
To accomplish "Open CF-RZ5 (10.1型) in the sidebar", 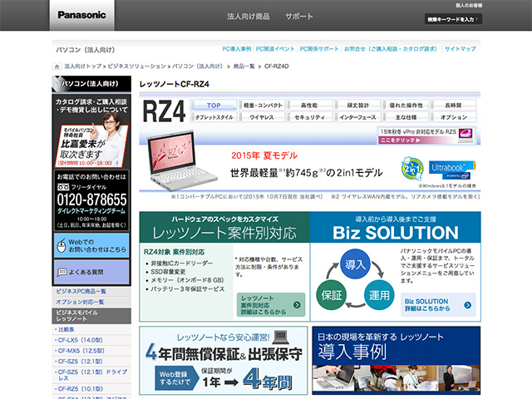I will (81, 389).
